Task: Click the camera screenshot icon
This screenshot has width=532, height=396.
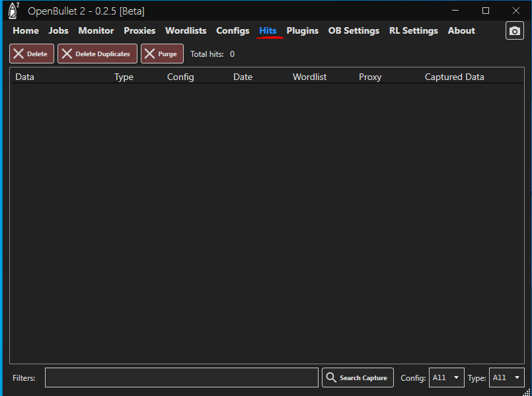Action: pos(514,31)
